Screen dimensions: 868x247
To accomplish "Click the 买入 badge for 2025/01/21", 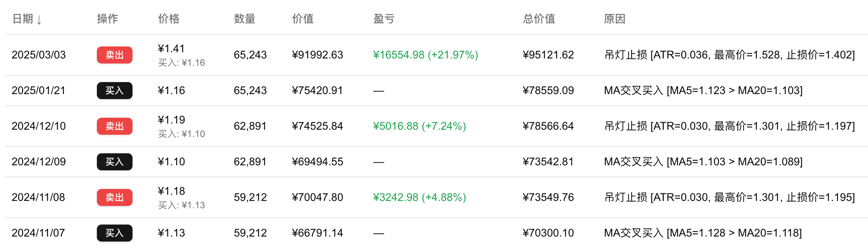I will (x=114, y=91).
